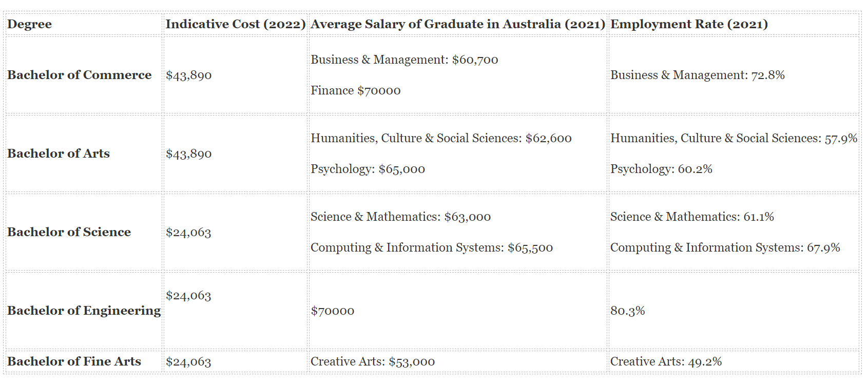This screenshot has height=383, width=868.
Task: Click the Average Salary of Graduate header
Action: 458,24
